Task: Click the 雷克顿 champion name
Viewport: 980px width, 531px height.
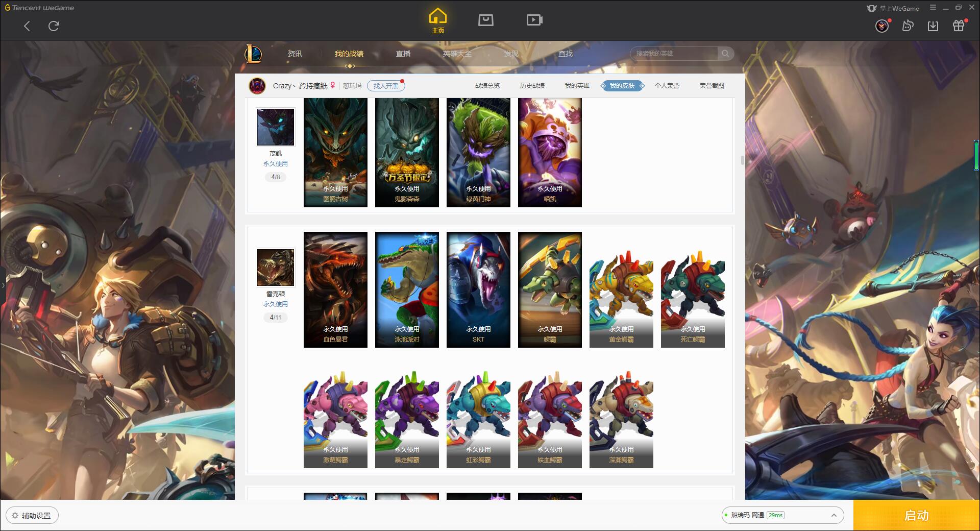Action: (276, 294)
